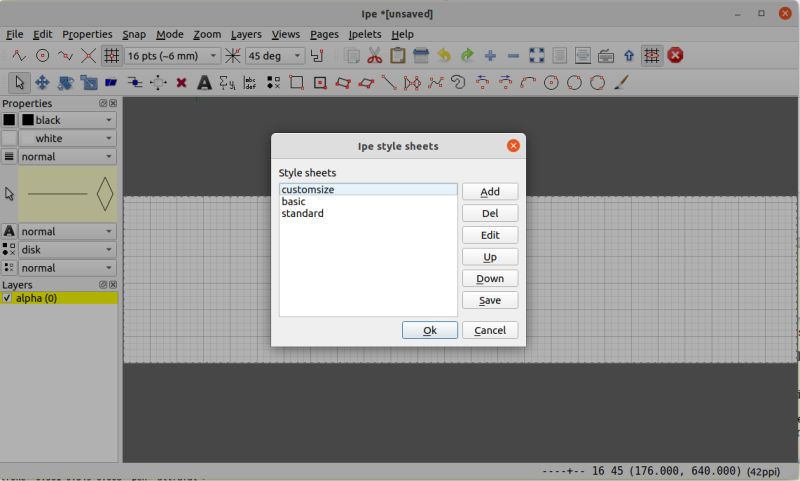This screenshot has width=800, height=481.
Task: Confirm the dialog with Ok
Action: pyautogui.click(x=430, y=330)
